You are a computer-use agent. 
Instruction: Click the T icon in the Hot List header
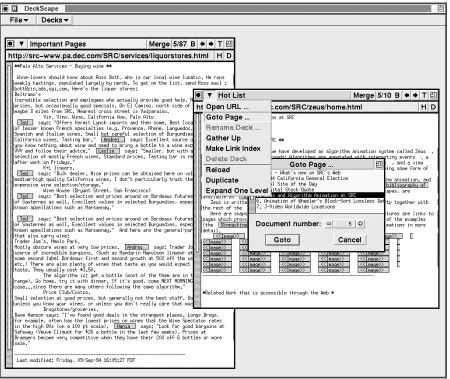point(424,95)
